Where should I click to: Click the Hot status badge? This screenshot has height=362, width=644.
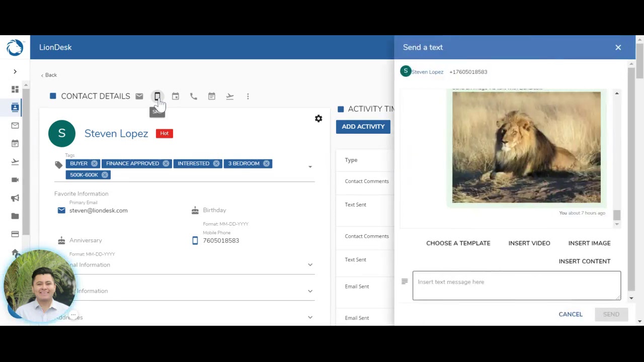(x=165, y=133)
